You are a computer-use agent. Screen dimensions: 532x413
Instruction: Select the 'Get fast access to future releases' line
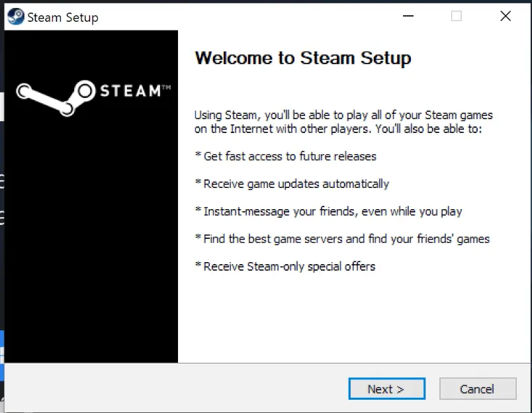coord(286,156)
